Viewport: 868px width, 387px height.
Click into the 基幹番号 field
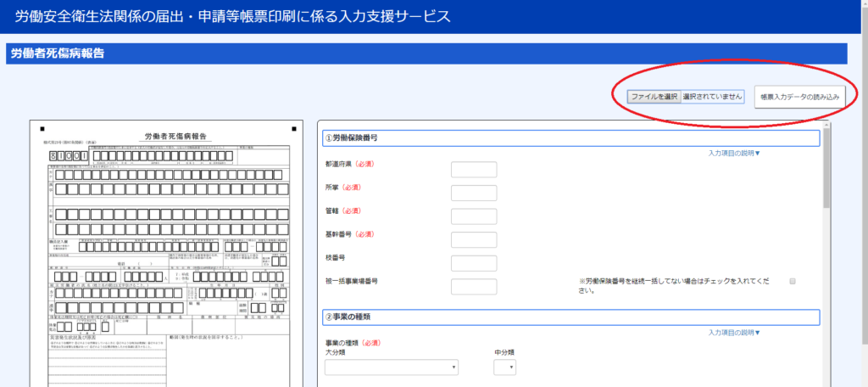[x=474, y=240]
